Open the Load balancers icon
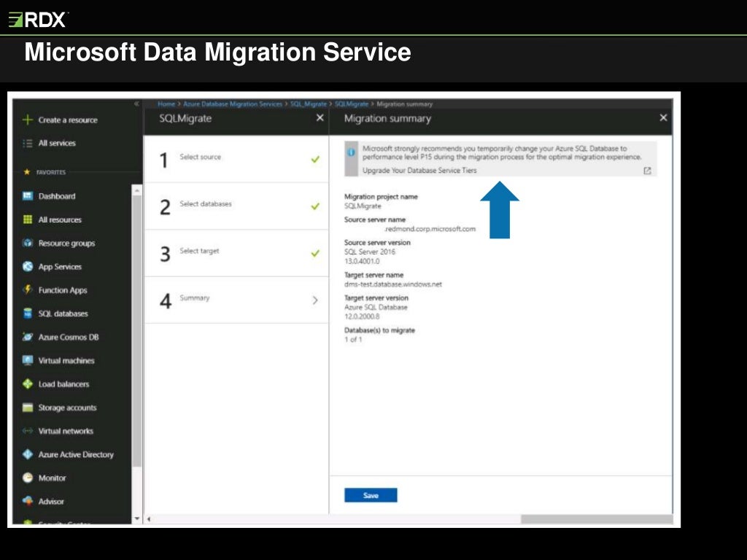 click(28, 384)
